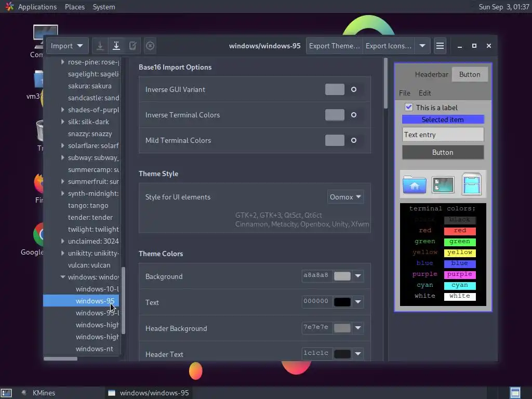Click Export Icons… button
This screenshot has width=532, height=399.
coord(389,46)
